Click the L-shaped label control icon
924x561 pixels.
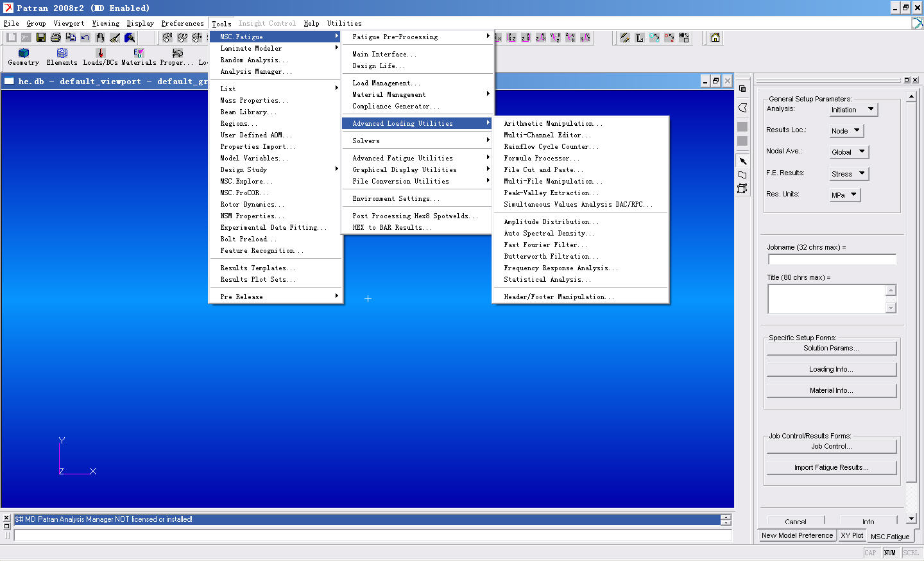tap(640, 38)
